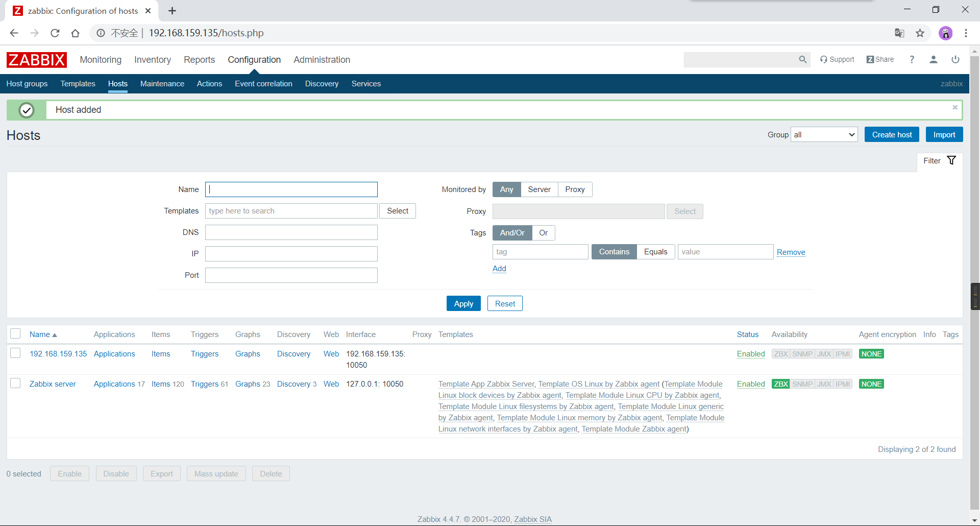This screenshot has height=526, width=980.
Task: Click the ZBX availability badge for 192.168.159.135
Action: [781, 354]
